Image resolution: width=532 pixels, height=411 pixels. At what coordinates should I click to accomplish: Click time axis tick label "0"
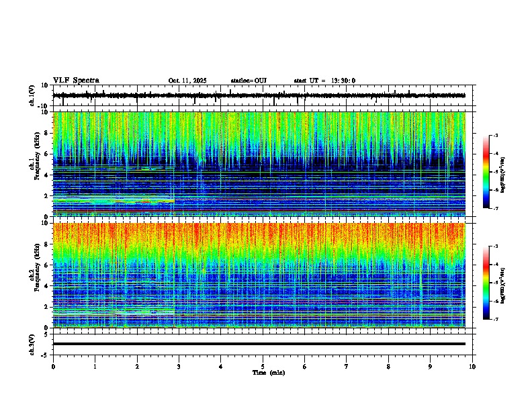point(53,367)
